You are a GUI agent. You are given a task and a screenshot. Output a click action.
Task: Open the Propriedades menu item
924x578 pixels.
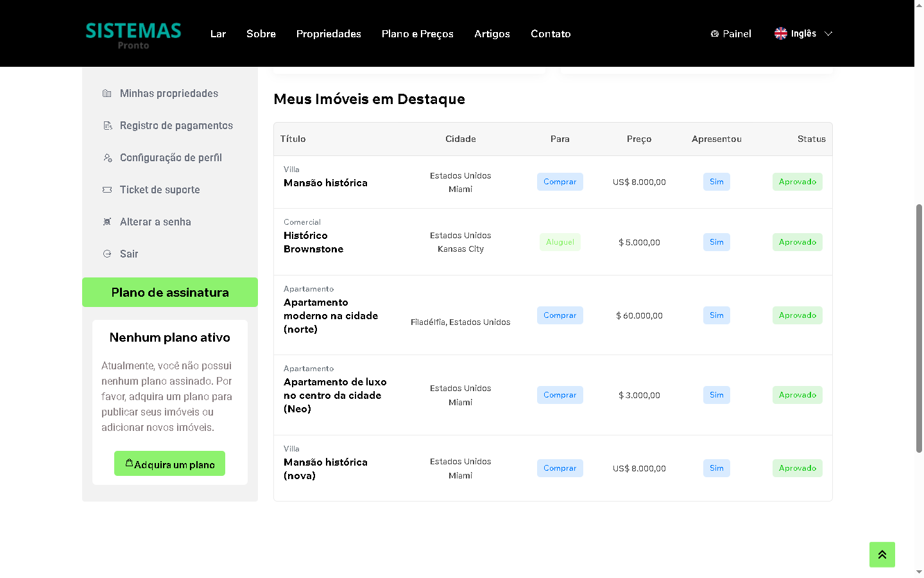pyautogui.click(x=329, y=33)
